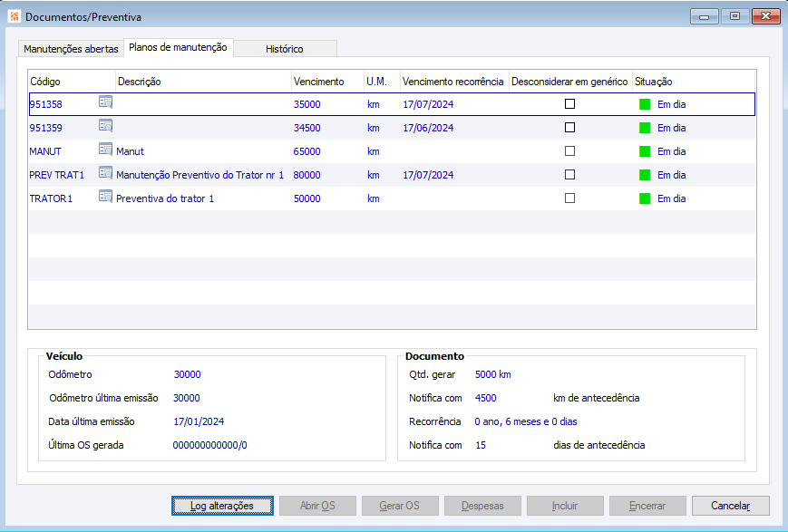Toggle 'Desconsiderar em genérico' for 951358
788x532 pixels.
[x=569, y=104]
